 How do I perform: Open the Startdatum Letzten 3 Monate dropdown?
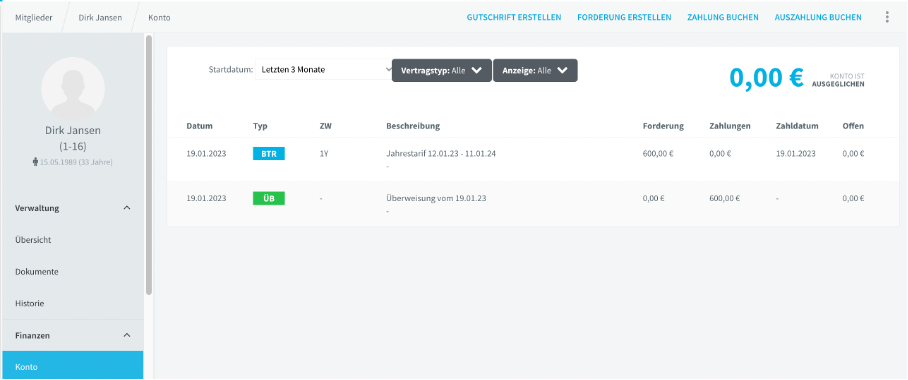324,70
